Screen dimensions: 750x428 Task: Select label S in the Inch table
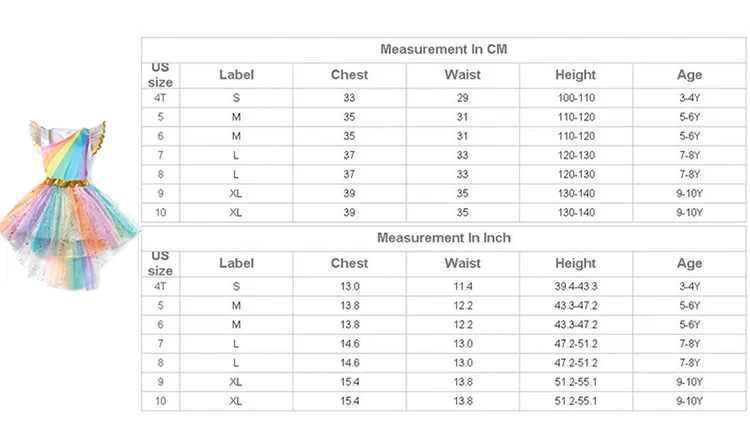[x=236, y=286]
